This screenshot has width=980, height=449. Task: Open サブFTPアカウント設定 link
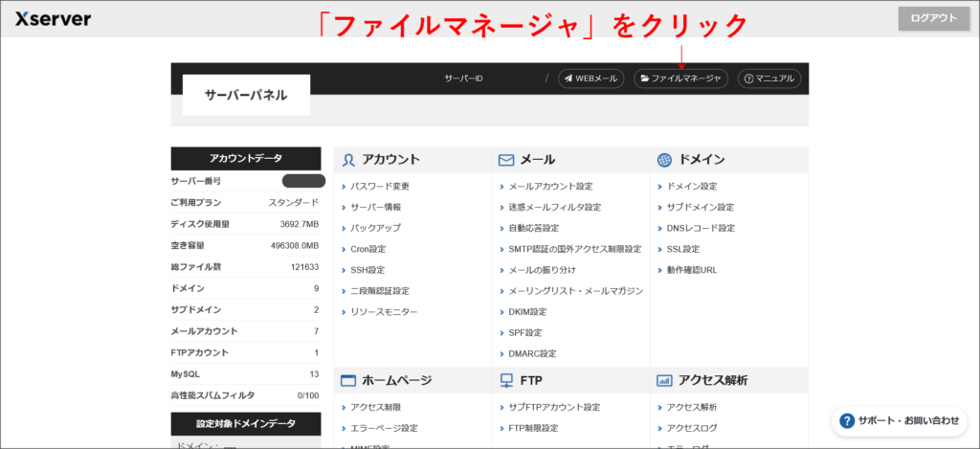[554, 408]
